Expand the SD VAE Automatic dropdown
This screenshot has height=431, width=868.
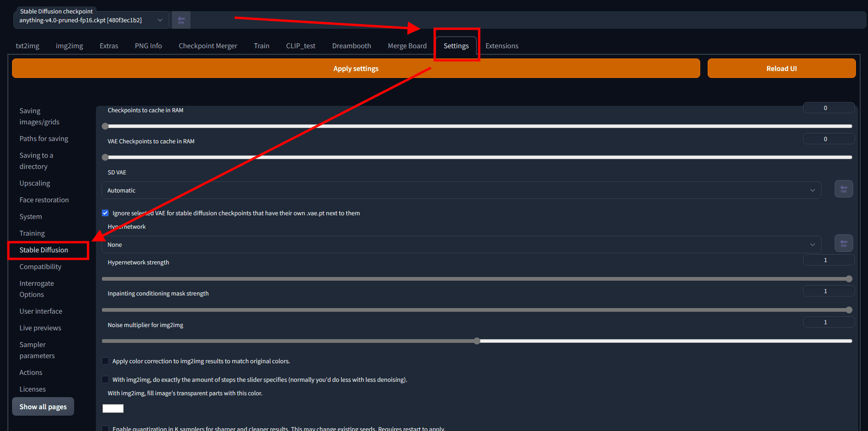tap(461, 190)
